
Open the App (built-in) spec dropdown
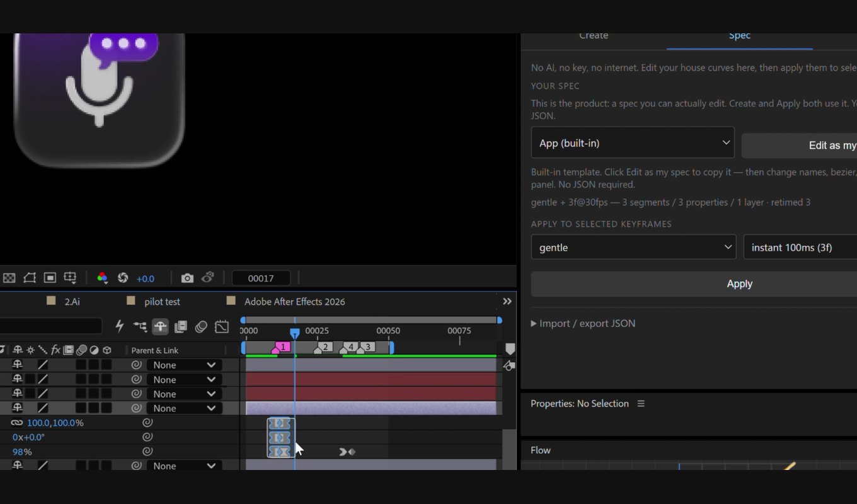click(x=633, y=143)
